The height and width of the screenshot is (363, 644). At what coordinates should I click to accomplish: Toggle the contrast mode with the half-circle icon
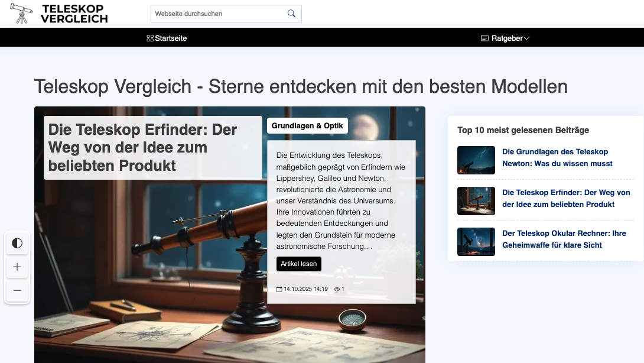tap(17, 243)
